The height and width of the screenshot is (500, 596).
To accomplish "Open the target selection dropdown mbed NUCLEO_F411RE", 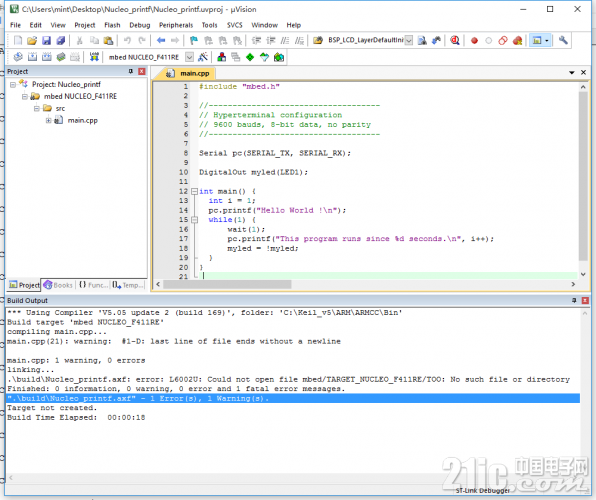I will point(189,57).
